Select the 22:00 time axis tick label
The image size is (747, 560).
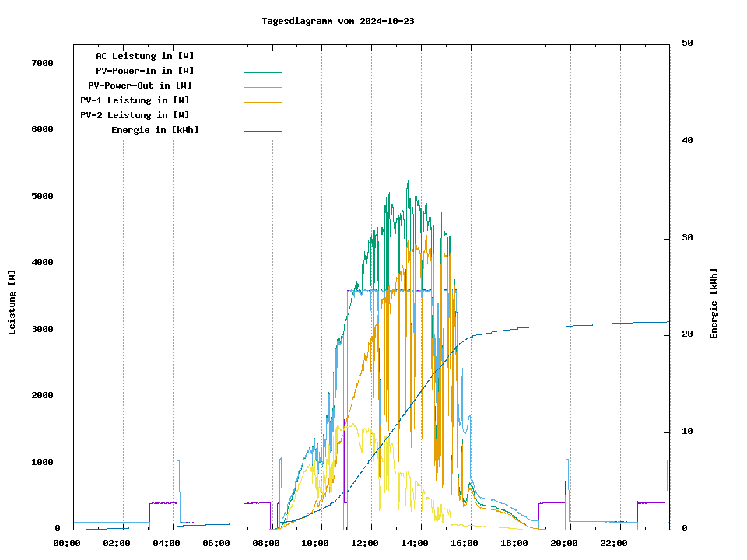click(614, 543)
